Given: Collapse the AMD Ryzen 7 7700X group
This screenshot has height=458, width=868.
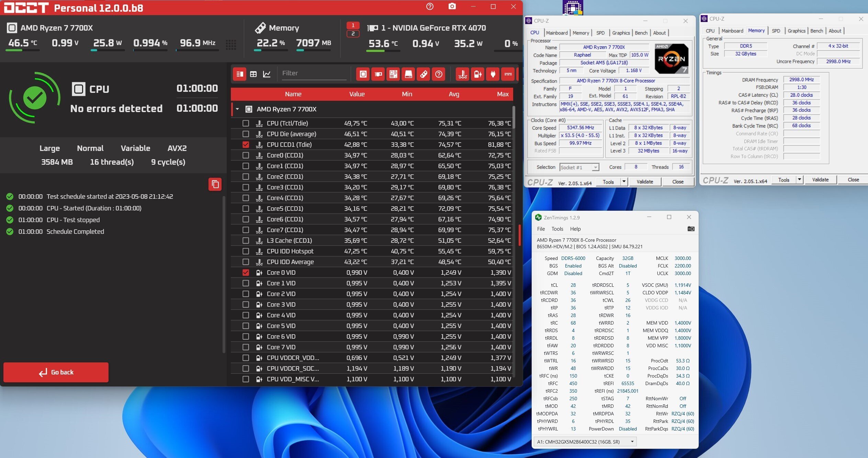Looking at the screenshot, I should tap(237, 109).
